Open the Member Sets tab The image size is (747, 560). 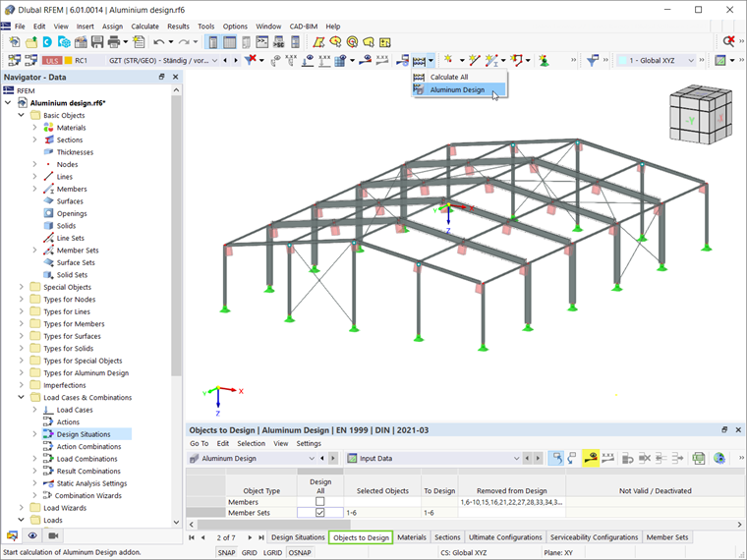pyautogui.click(x=667, y=537)
